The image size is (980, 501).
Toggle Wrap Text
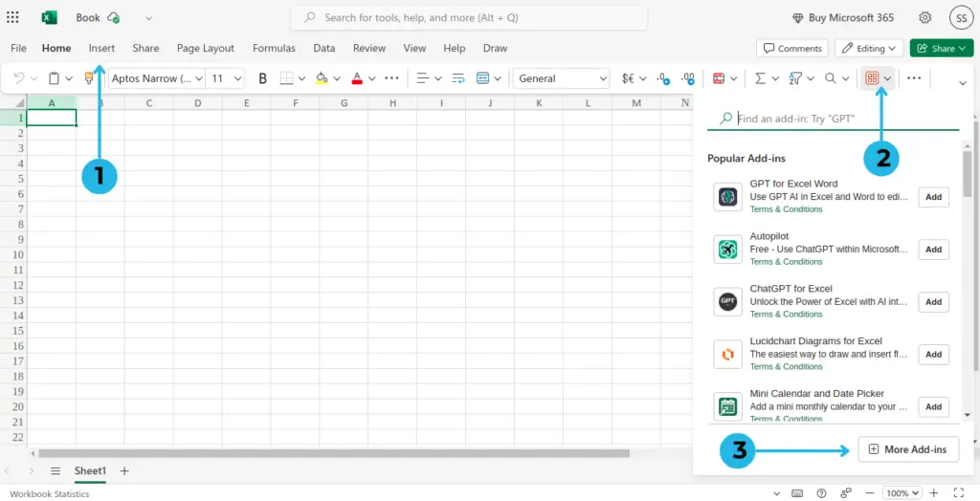pyautogui.click(x=458, y=78)
